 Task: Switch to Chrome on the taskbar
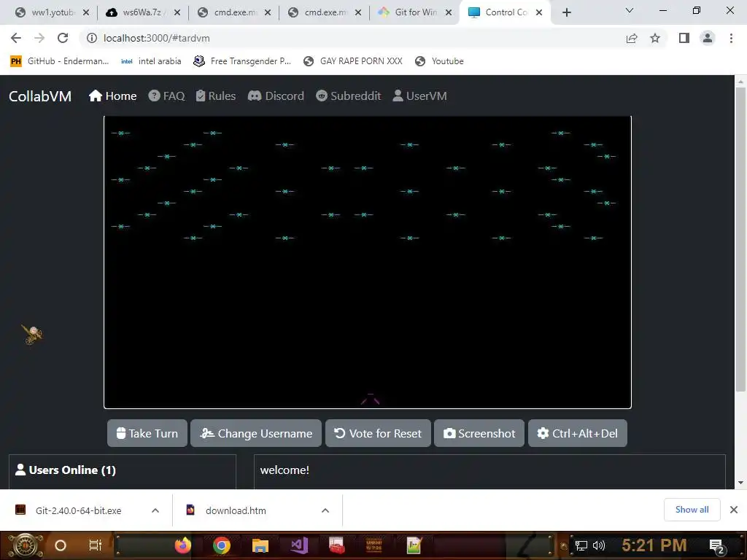coord(222,545)
